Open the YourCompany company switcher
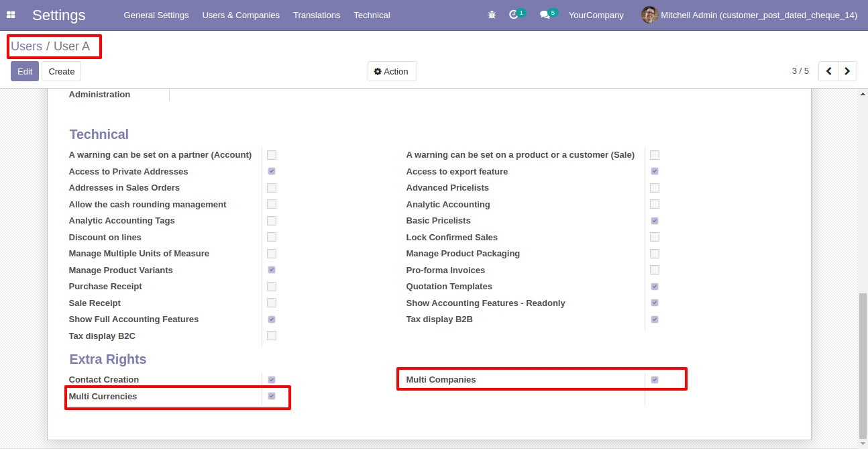 click(x=596, y=15)
